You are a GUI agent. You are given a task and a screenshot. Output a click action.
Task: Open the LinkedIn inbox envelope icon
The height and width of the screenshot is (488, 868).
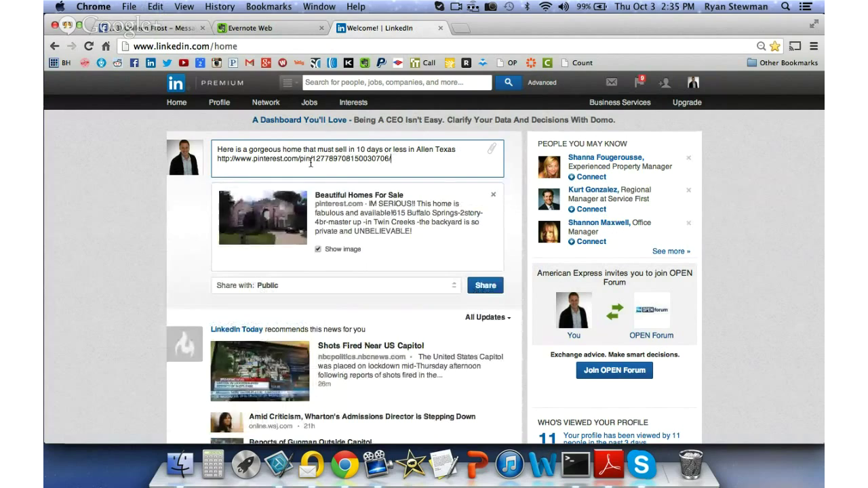coord(612,83)
